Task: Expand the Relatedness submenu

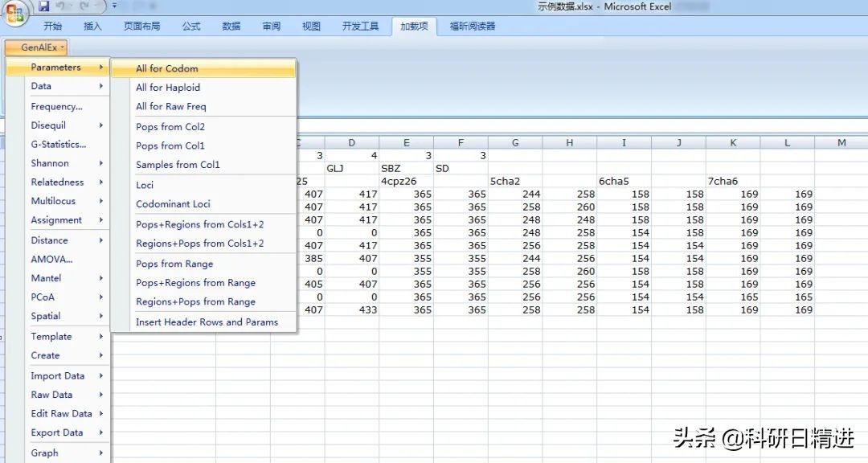Action: tap(58, 182)
